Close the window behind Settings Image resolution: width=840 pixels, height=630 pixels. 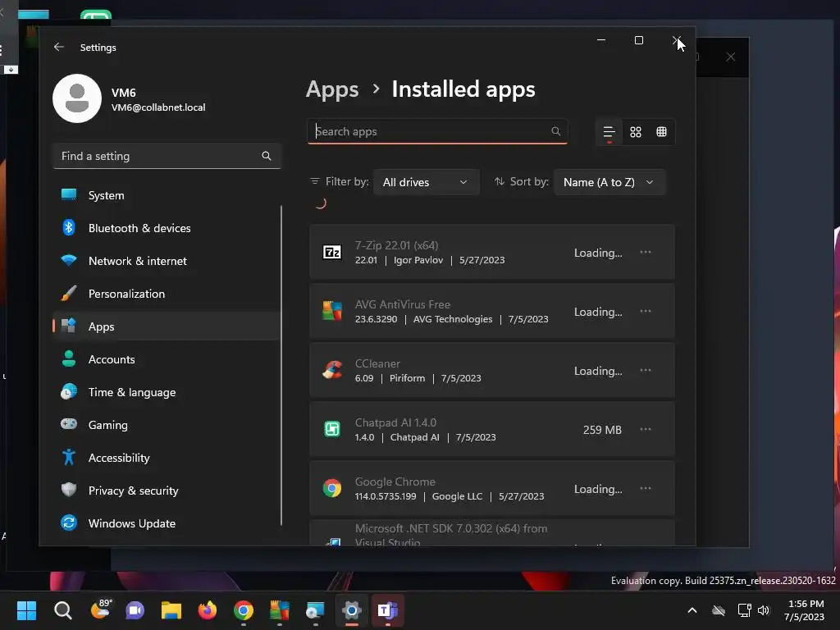point(731,57)
